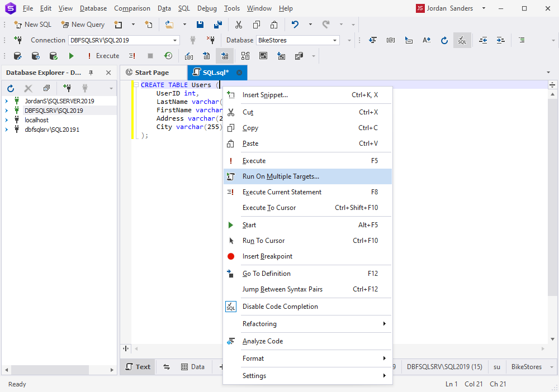
Task: Click the Execute button in toolbar
Action: [103, 56]
